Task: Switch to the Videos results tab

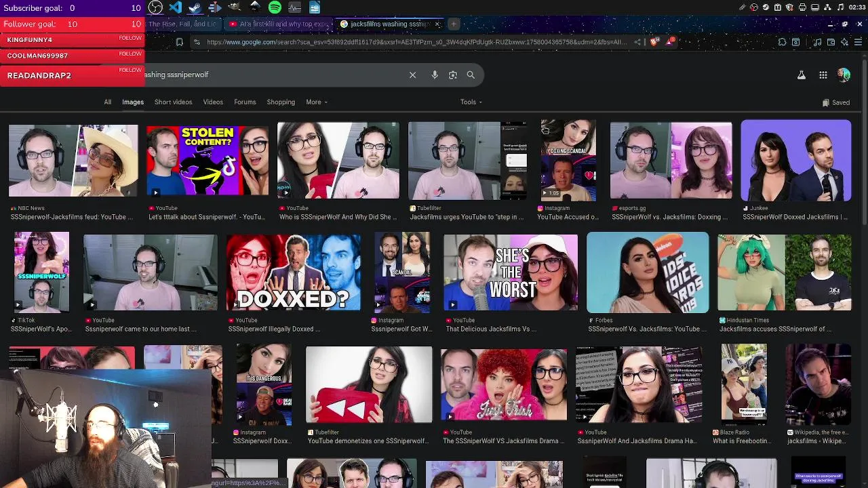Action: (x=213, y=102)
